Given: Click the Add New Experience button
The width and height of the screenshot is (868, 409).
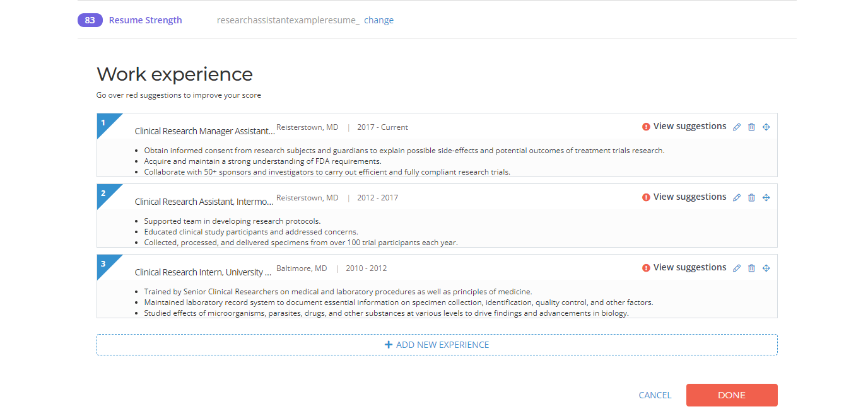Looking at the screenshot, I should [x=437, y=345].
